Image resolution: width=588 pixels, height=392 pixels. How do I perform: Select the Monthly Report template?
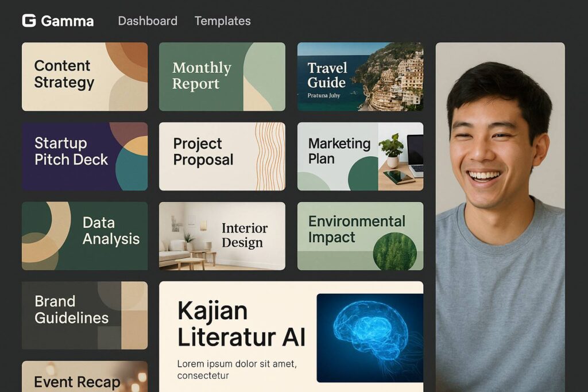[x=222, y=76]
